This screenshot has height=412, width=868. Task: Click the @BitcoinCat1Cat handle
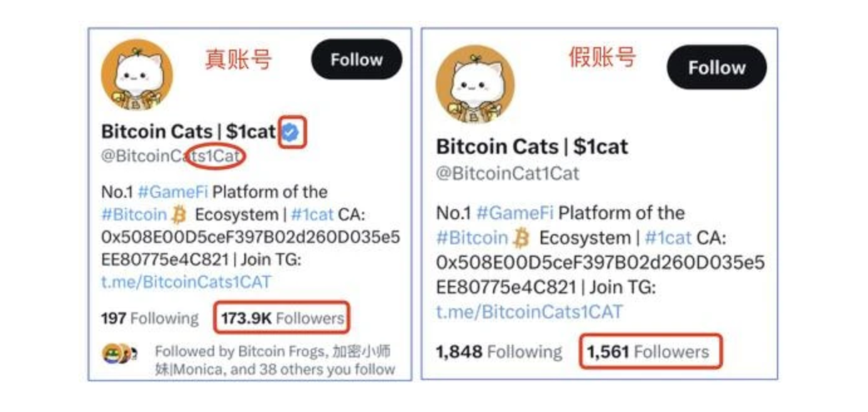coord(507,173)
